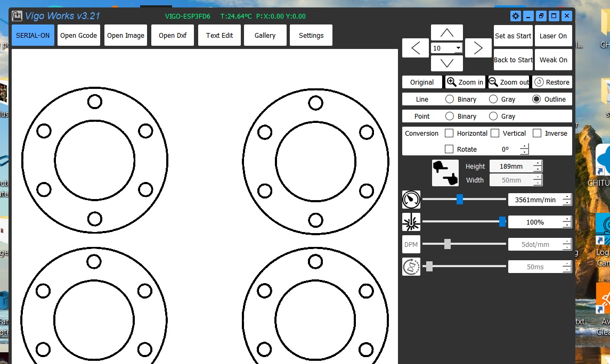The width and height of the screenshot is (610, 364).
Task: Click the dot/mm stepper arrows
Action: click(567, 244)
